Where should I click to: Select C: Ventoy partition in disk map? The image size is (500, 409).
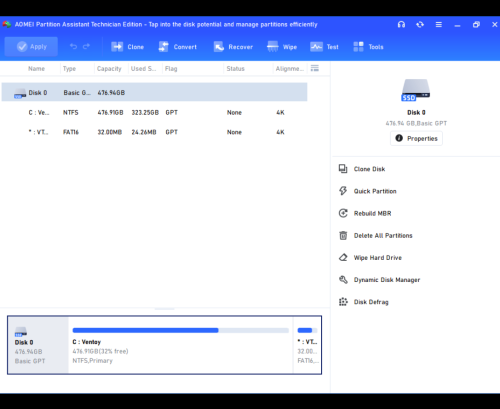click(x=181, y=345)
